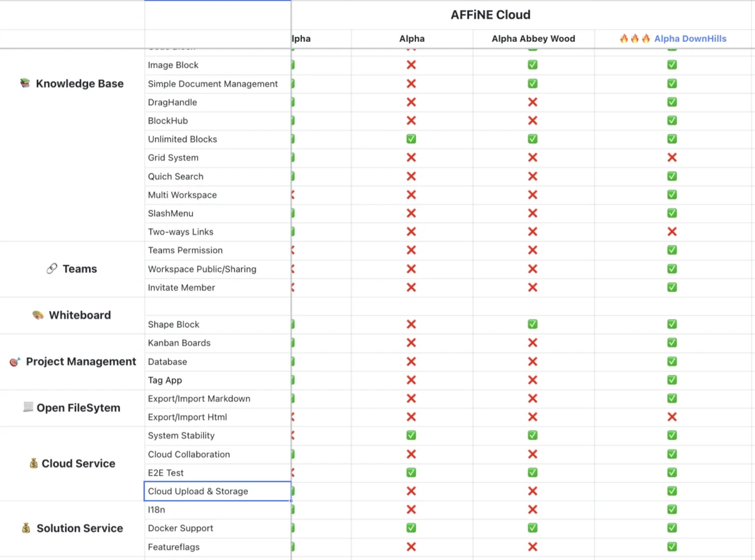Select the 'Simple Document Management' cell
The width and height of the screenshot is (755, 560).
[218, 84]
